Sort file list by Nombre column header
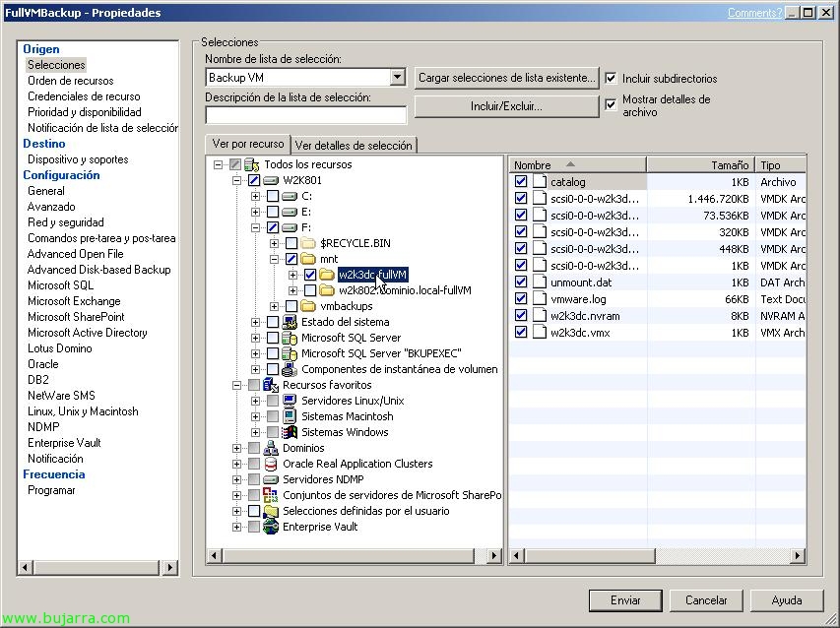The height and width of the screenshot is (628, 840). 578,165
